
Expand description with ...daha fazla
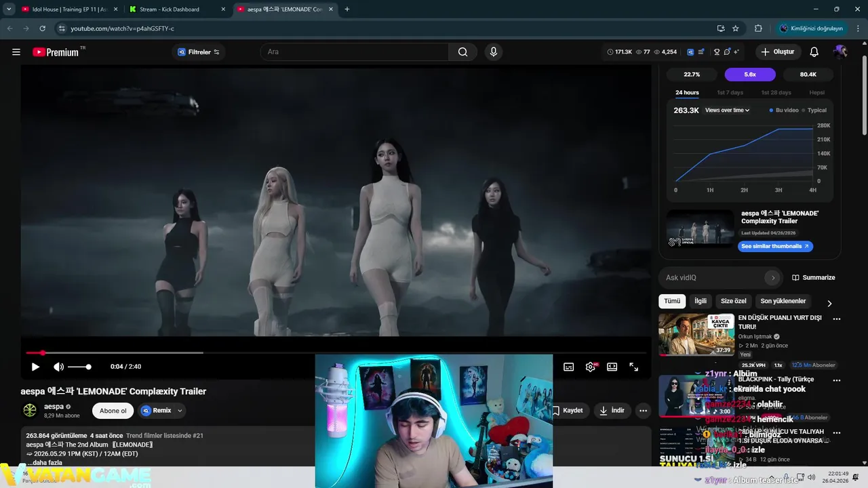[45, 462]
